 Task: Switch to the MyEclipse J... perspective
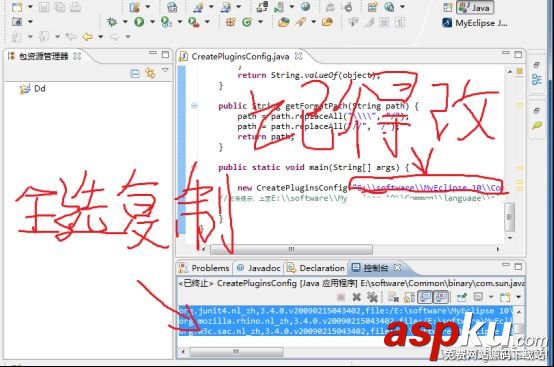click(x=475, y=23)
